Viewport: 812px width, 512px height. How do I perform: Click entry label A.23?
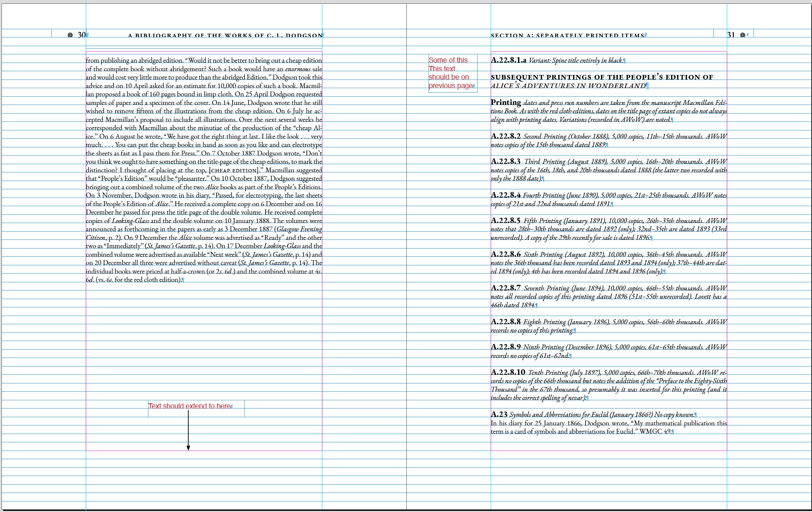pos(499,414)
